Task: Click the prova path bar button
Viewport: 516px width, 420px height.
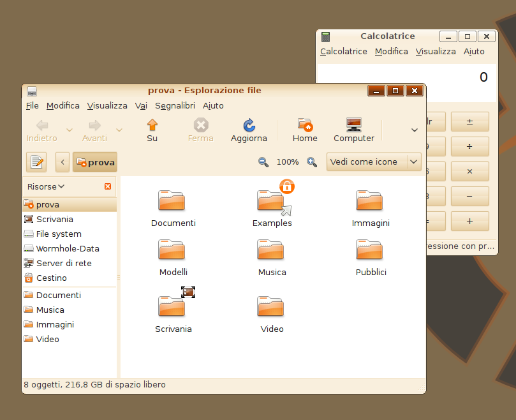Action: coord(95,162)
